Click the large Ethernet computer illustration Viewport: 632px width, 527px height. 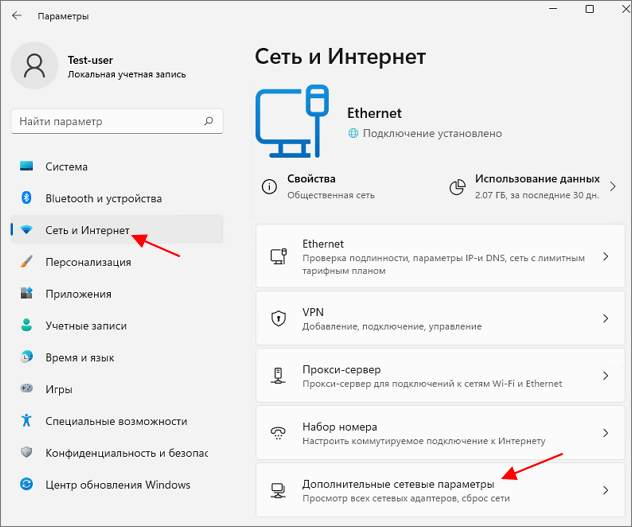tap(292, 121)
